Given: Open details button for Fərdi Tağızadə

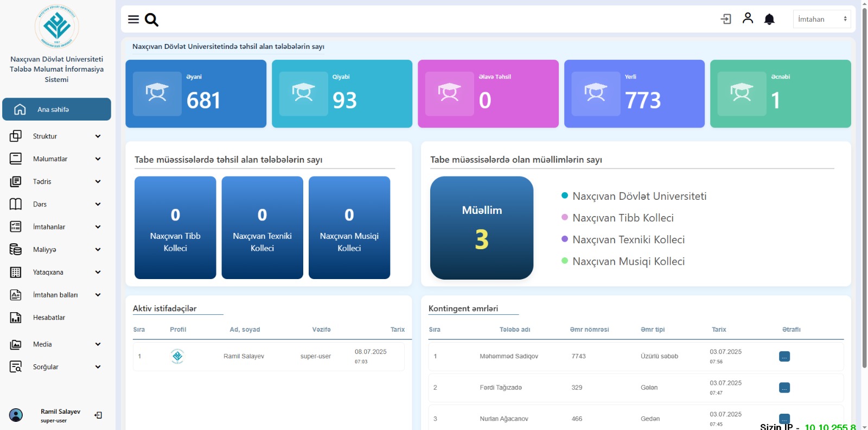Looking at the screenshot, I should [784, 388].
